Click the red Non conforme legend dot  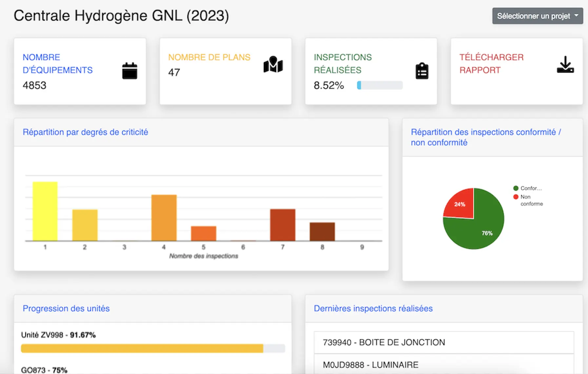tap(516, 197)
